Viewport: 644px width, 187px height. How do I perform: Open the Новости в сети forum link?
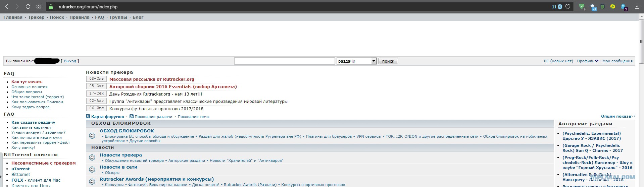point(118,167)
